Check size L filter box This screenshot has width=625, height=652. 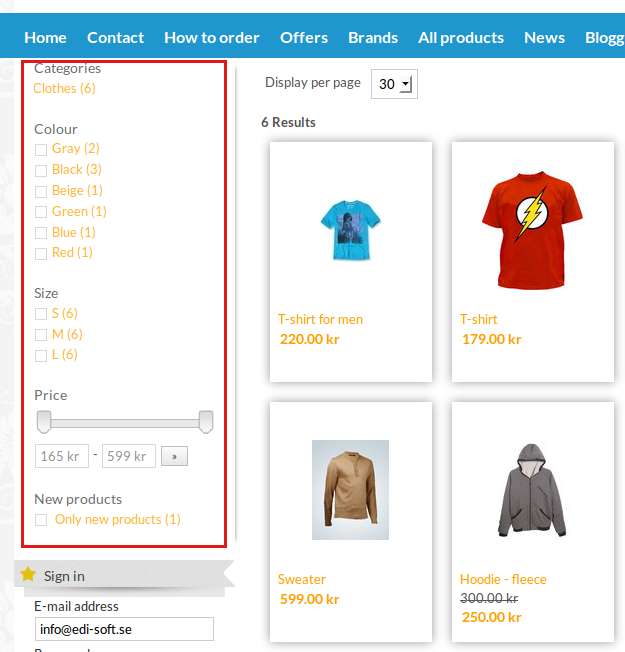click(x=41, y=356)
